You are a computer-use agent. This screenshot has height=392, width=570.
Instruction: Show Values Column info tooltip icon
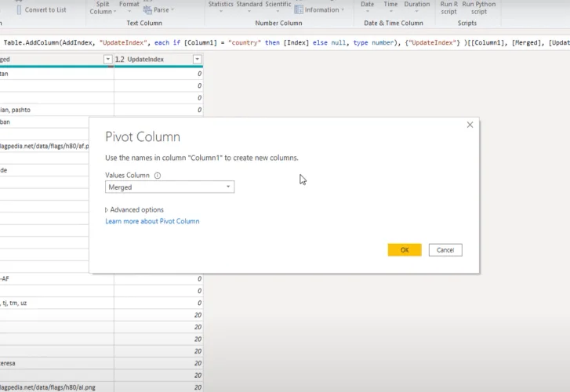pos(158,176)
